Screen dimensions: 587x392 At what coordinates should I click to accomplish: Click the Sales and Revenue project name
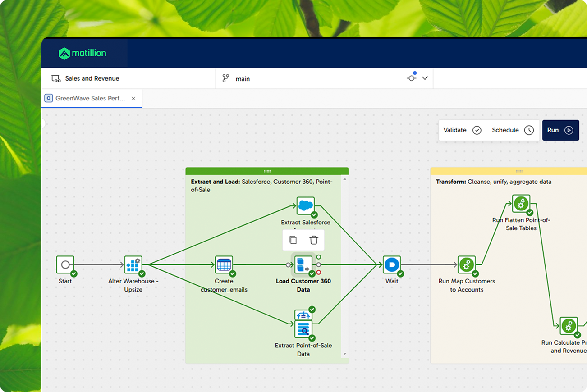point(92,78)
